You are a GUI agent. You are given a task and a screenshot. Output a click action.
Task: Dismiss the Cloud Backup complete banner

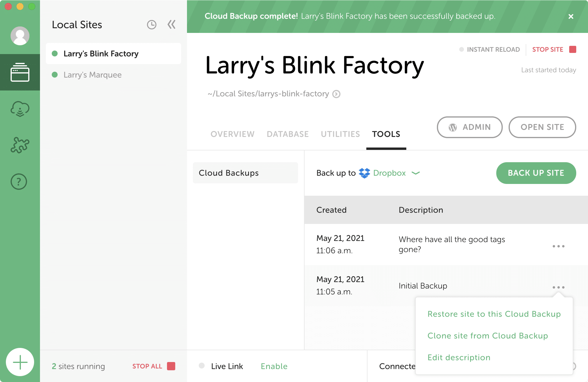click(571, 16)
